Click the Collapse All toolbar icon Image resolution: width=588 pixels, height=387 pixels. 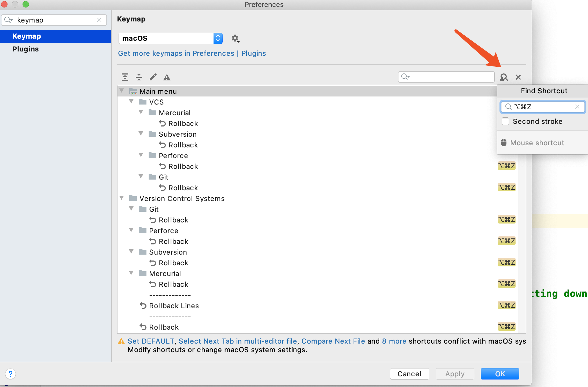[139, 77]
